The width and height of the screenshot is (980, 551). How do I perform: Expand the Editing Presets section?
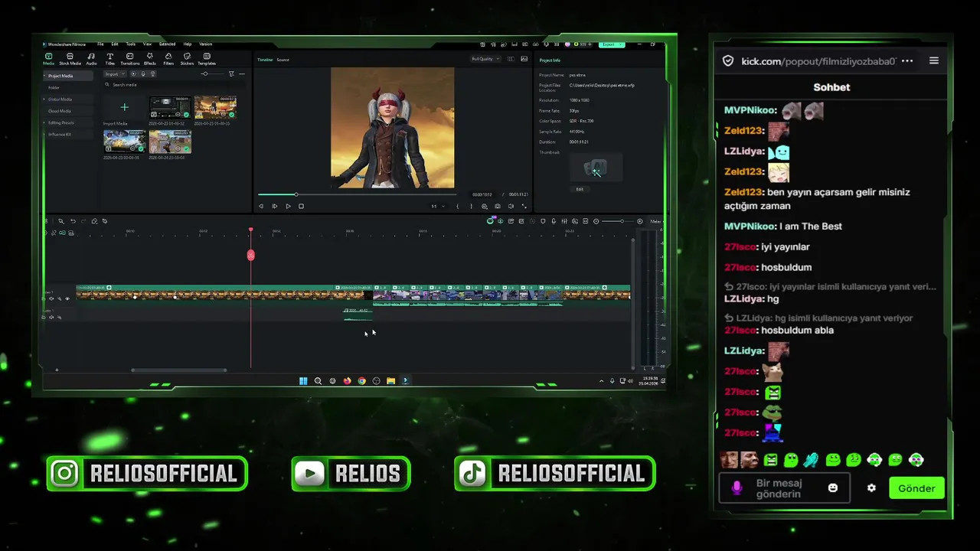click(x=44, y=122)
